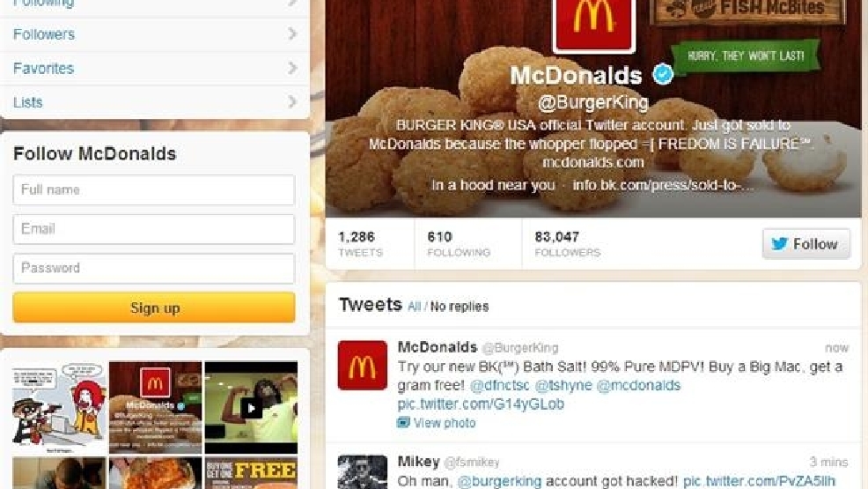Open the pic.twitter.com/G14yGLob link
The height and width of the screenshot is (489, 868).
(481, 404)
